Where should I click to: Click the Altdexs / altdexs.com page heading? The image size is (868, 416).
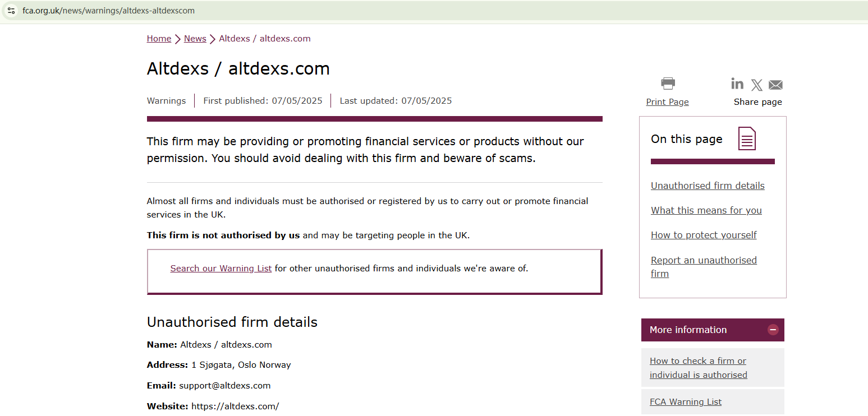point(238,68)
